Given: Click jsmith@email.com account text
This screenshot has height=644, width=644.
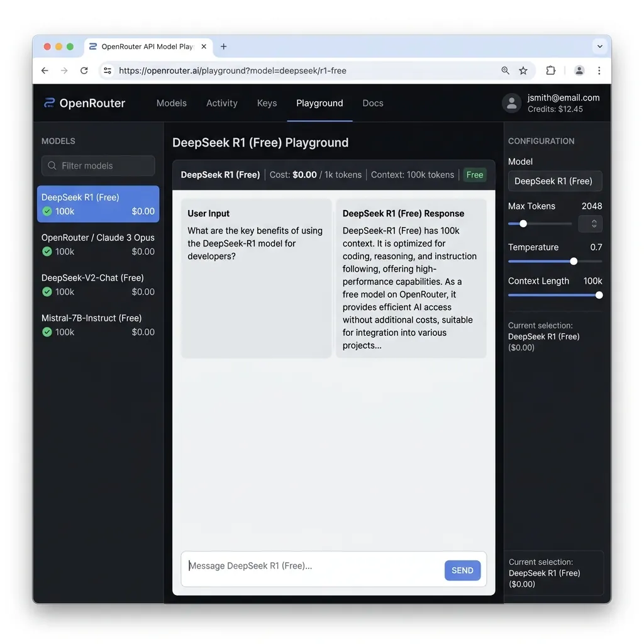Looking at the screenshot, I should tap(563, 97).
